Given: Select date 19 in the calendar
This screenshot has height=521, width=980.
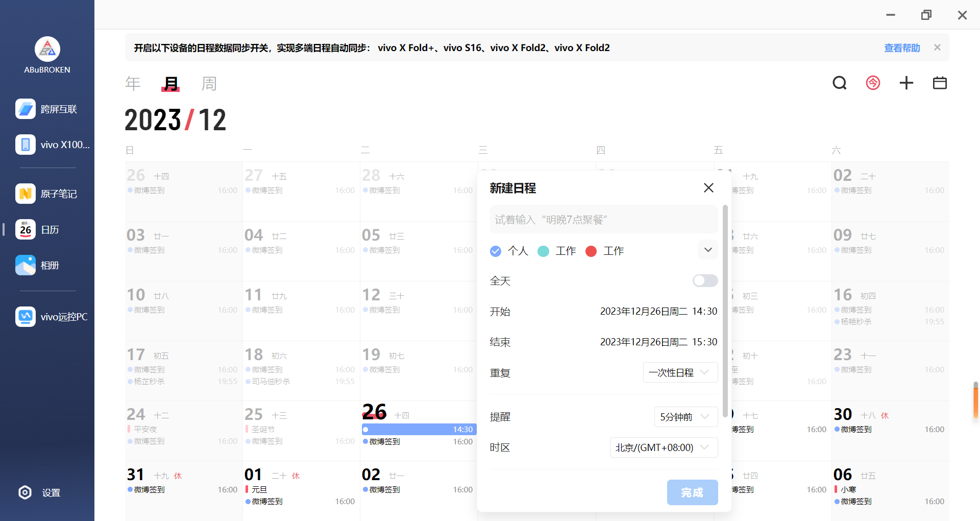Looking at the screenshot, I should coord(371,354).
